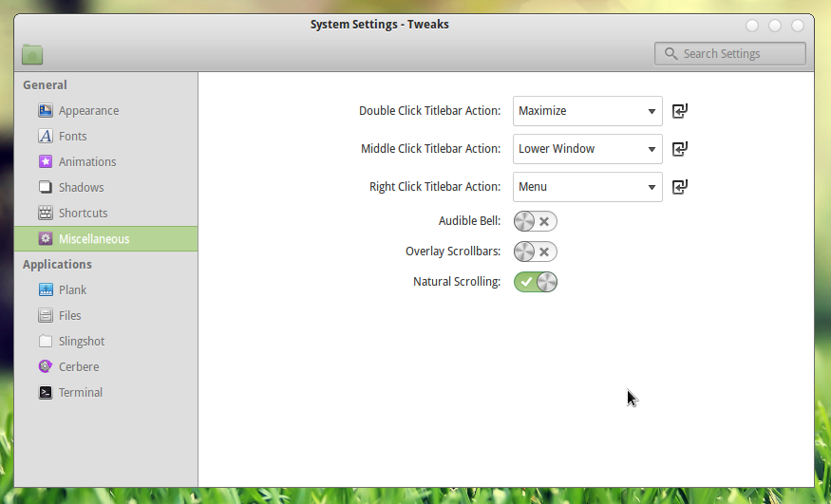Open the Shortcuts keyboard icon

click(x=46, y=213)
